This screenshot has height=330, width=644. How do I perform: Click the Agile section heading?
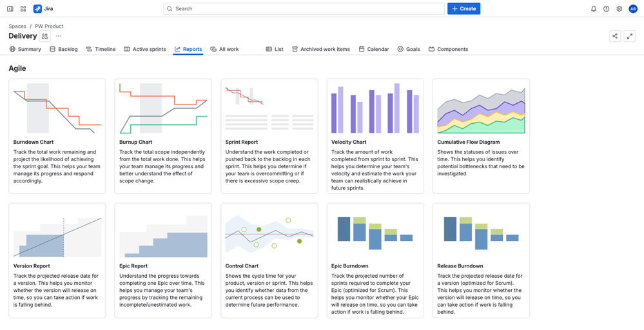(17, 68)
